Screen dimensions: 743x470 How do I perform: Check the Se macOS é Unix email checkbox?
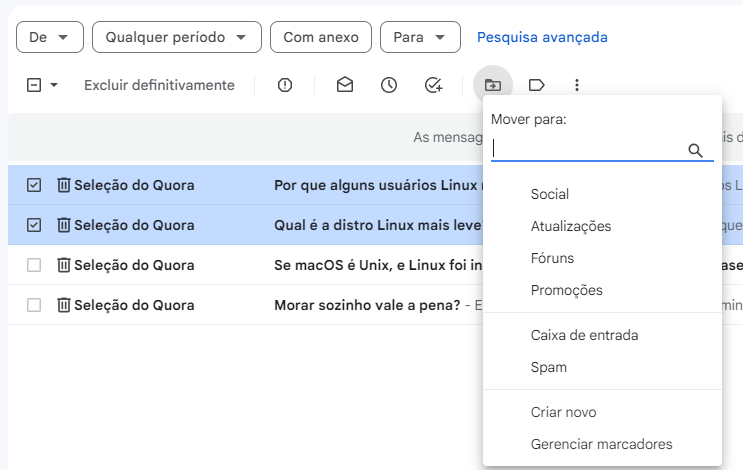tap(34, 265)
